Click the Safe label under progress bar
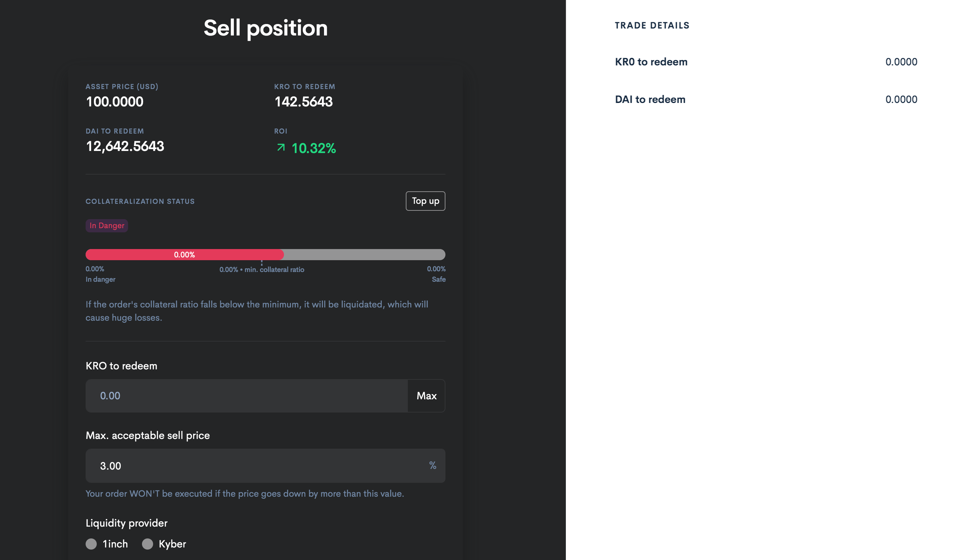This screenshot has width=957, height=560. click(x=438, y=279)
